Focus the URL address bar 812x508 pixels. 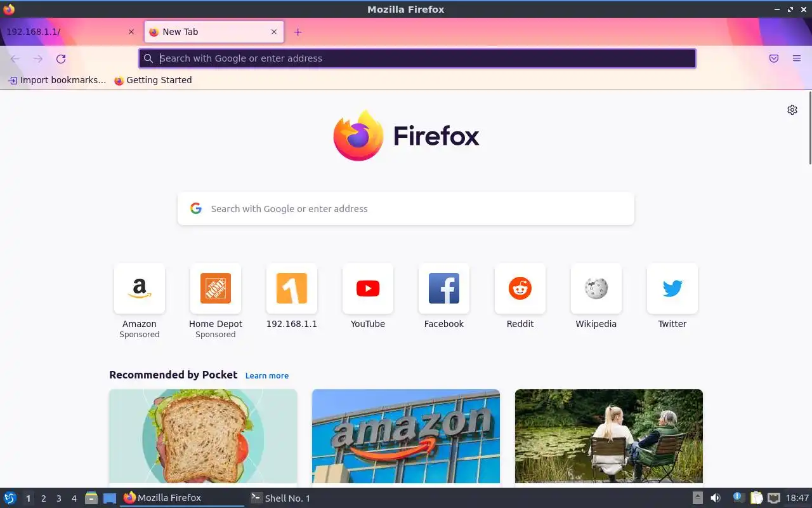click(x=417, y=58)
